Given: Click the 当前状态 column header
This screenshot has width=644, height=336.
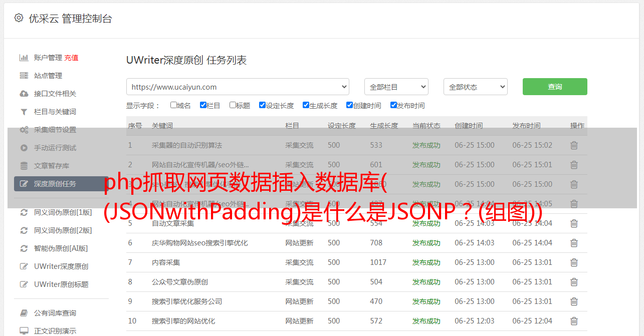Looking at the screenshot, I should pos(426,126).
